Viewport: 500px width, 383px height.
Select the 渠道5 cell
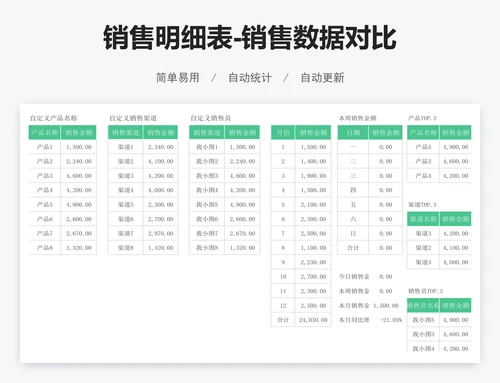[126, 205]
